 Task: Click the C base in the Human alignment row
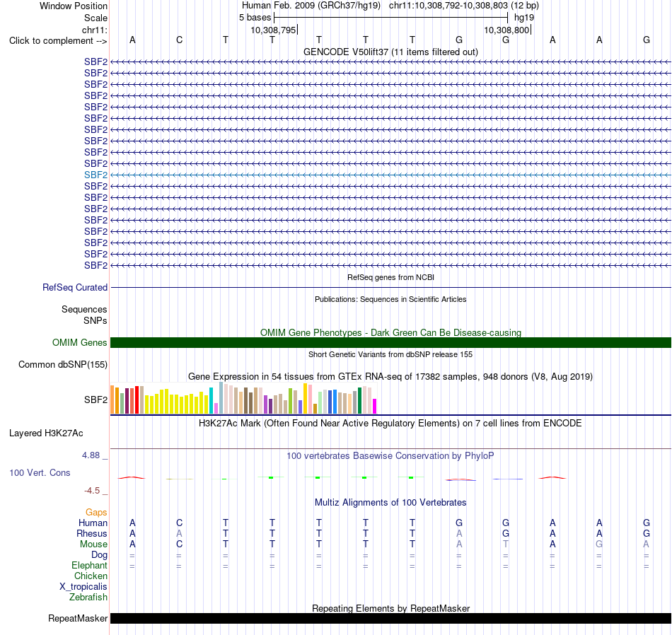pyautogui.click(x=179, y=523)
